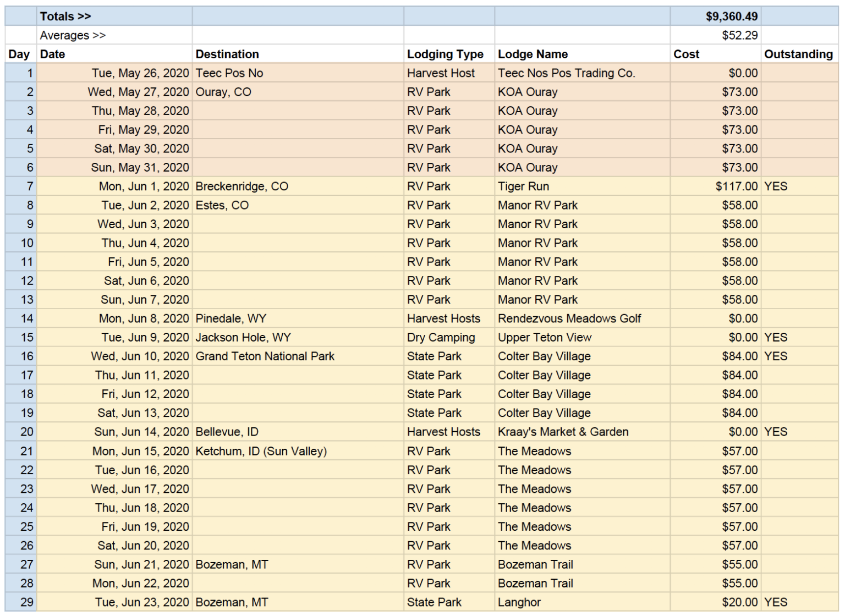This screenshot has width=845, height=616.
Task: Click the Grand Teton National Park cell
Action: click(265, 356)
